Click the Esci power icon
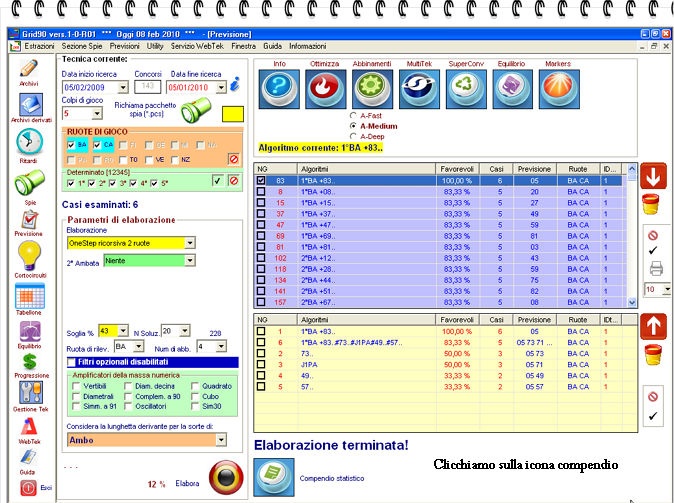674x503 pixels. [x=28, y=488]
